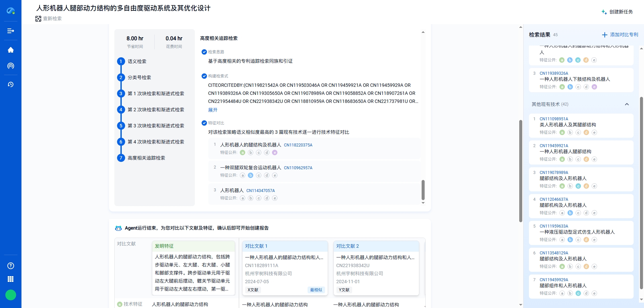Collapse the sidebar with the arrow icon
The image size is (644, 308).
coord(11,31)
